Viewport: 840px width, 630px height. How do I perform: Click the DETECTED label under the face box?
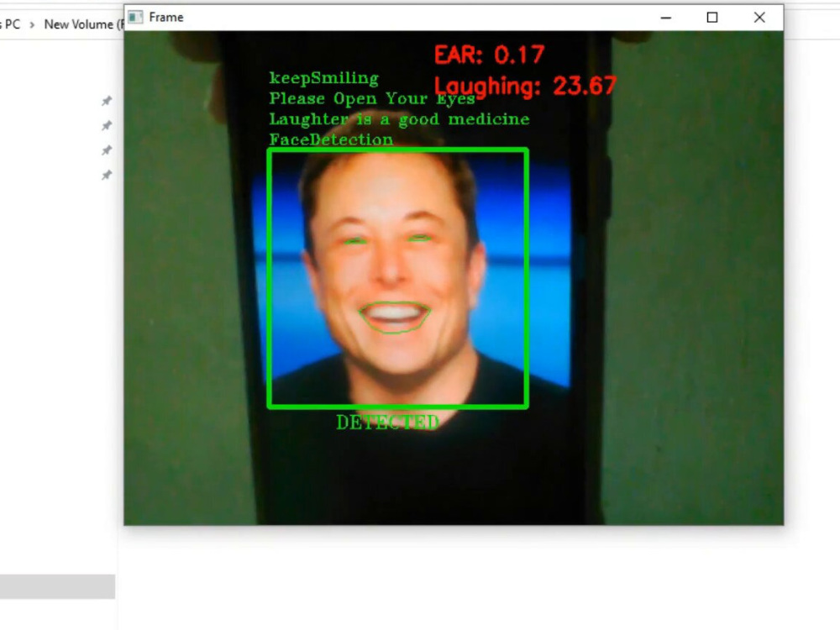387,423
